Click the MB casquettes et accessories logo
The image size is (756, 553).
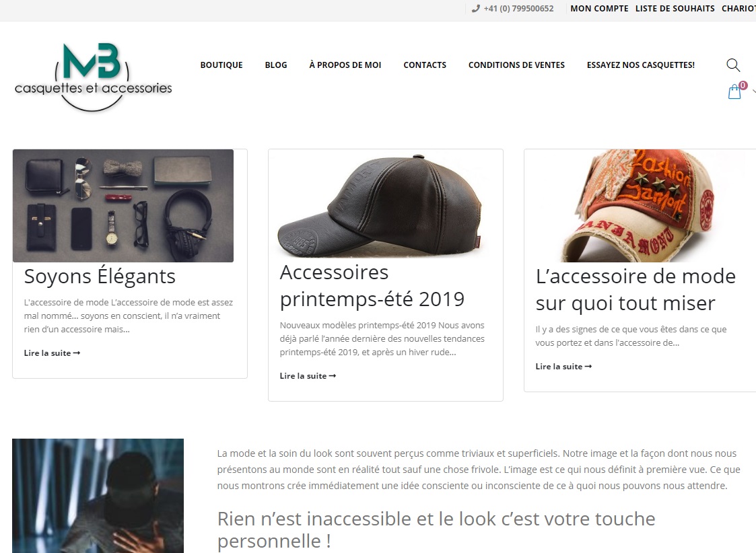coord(93,77)
